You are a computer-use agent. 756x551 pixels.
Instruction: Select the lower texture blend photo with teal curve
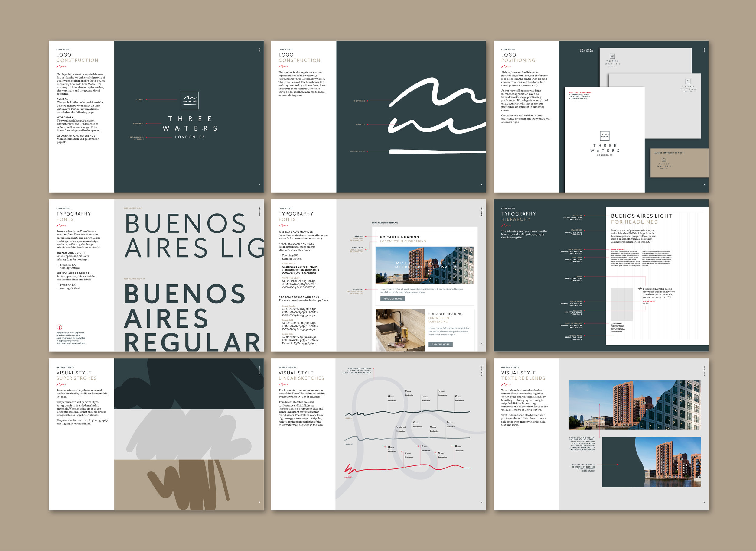(651, 462)
